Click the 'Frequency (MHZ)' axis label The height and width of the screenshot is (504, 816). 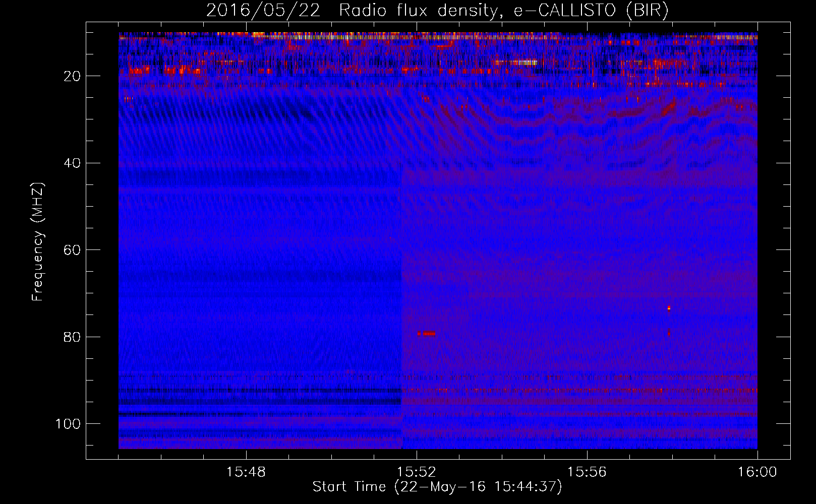click(x=38, y=242)
